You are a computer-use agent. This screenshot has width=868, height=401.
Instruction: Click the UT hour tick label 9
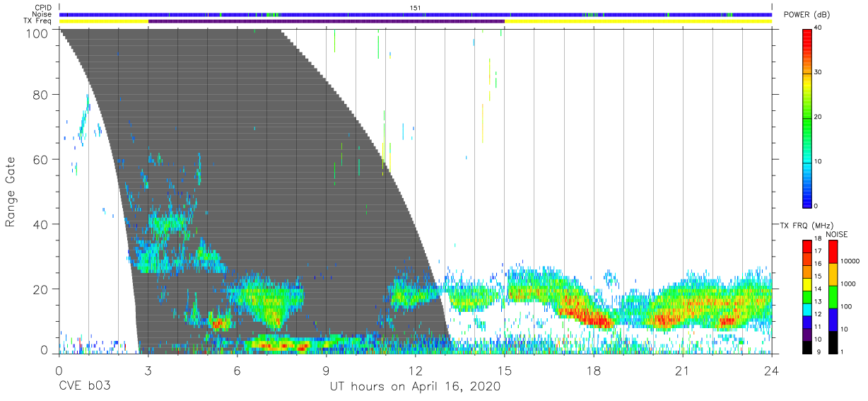tap(327, 371)
